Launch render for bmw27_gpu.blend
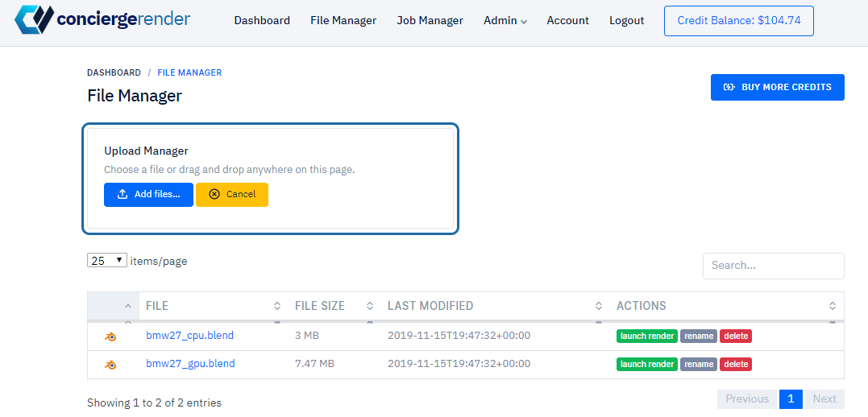The width and height of the screenshot is (868, 417). point(647,364)
